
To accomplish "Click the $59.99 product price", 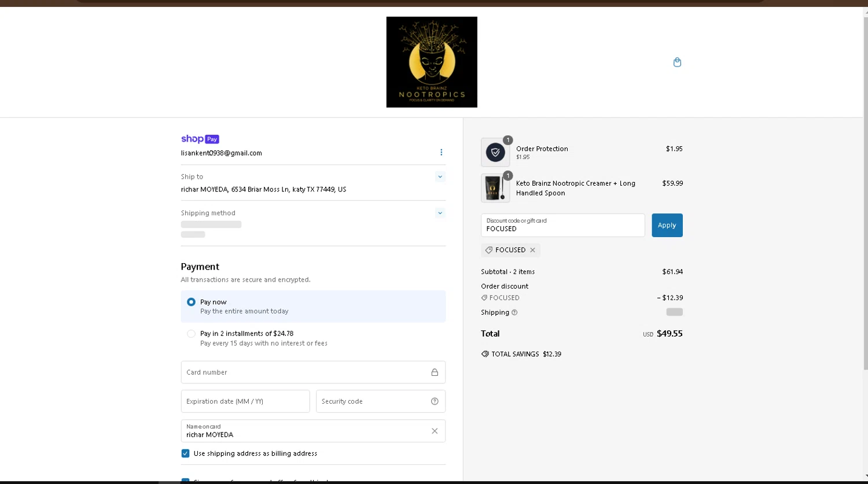I will tap(672, 183).
